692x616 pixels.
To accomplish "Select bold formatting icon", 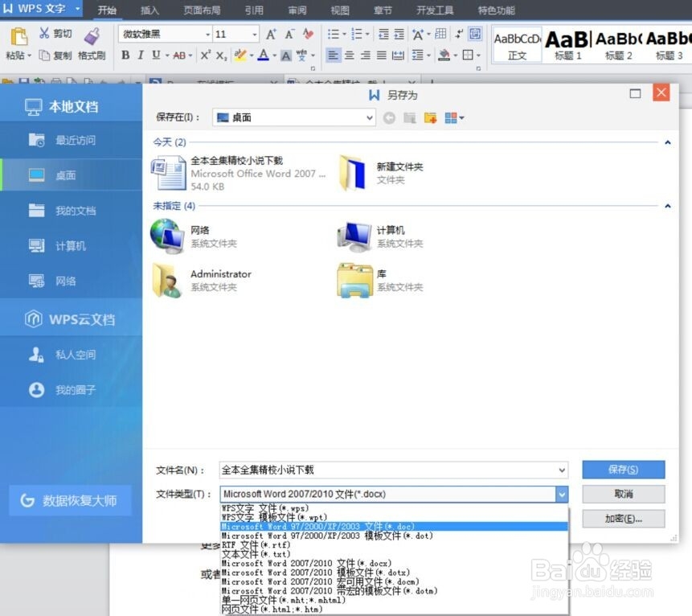I will (125, 55).
